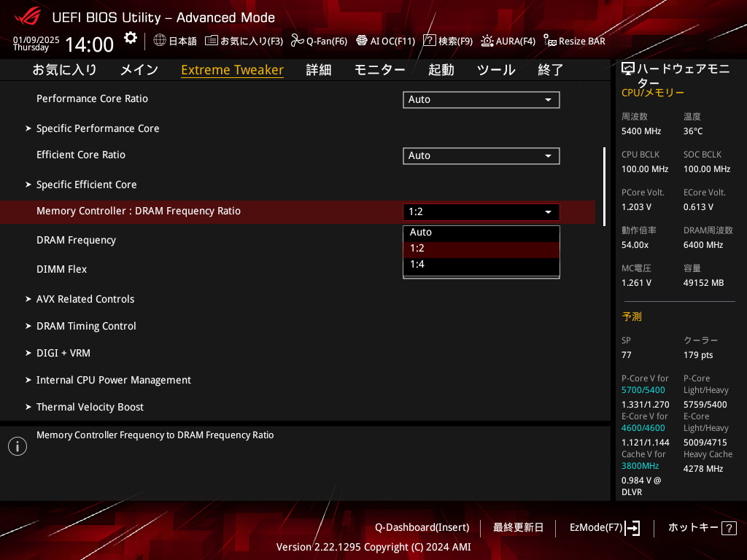Open the language selector globe icon
Image resolution: width=747 pixels, height=560 pixels.
click(160, 41)
